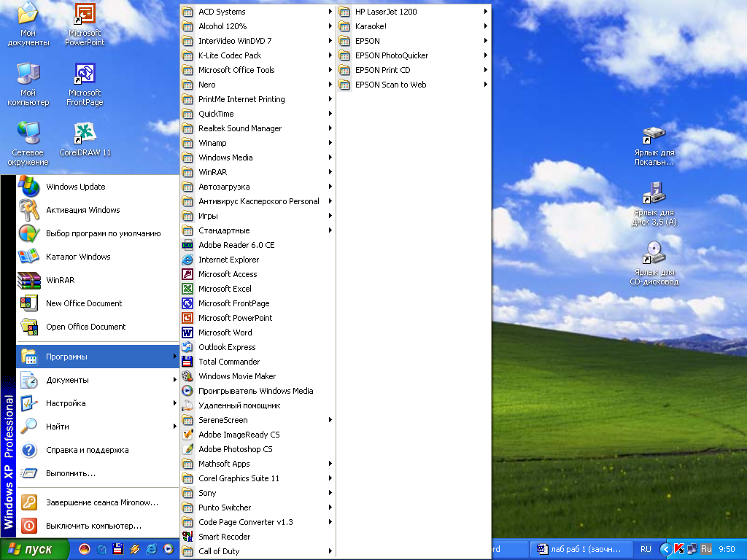The height and width of the screenshot is (560, 747).
Task: Open Каталог Windows from Start menu
Action: click(98, 257)
